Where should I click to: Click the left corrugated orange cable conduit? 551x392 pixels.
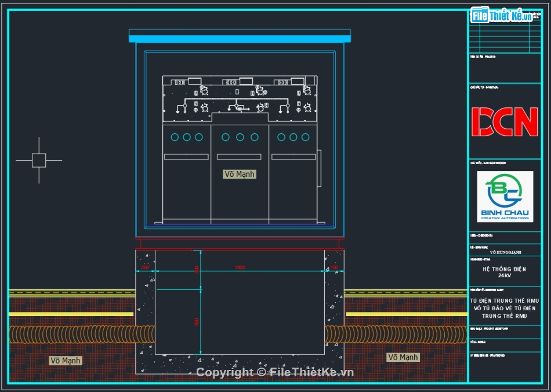coord(82,335)
